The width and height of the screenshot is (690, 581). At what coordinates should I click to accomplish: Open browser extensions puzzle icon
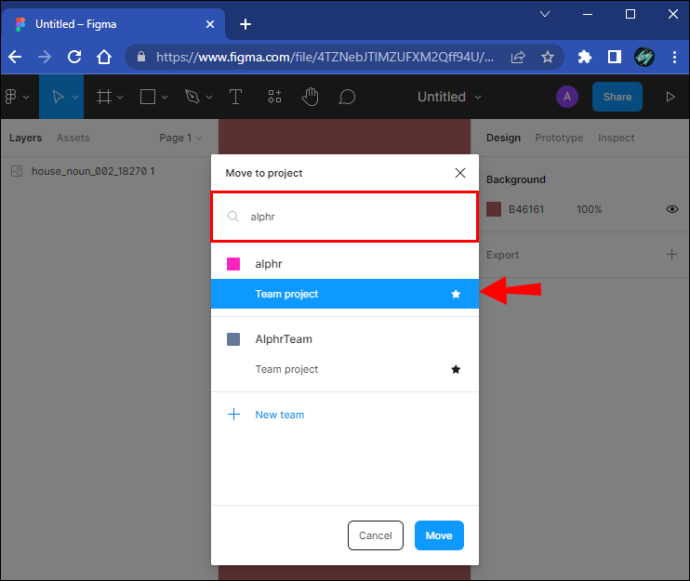click(x=584, y=57)
